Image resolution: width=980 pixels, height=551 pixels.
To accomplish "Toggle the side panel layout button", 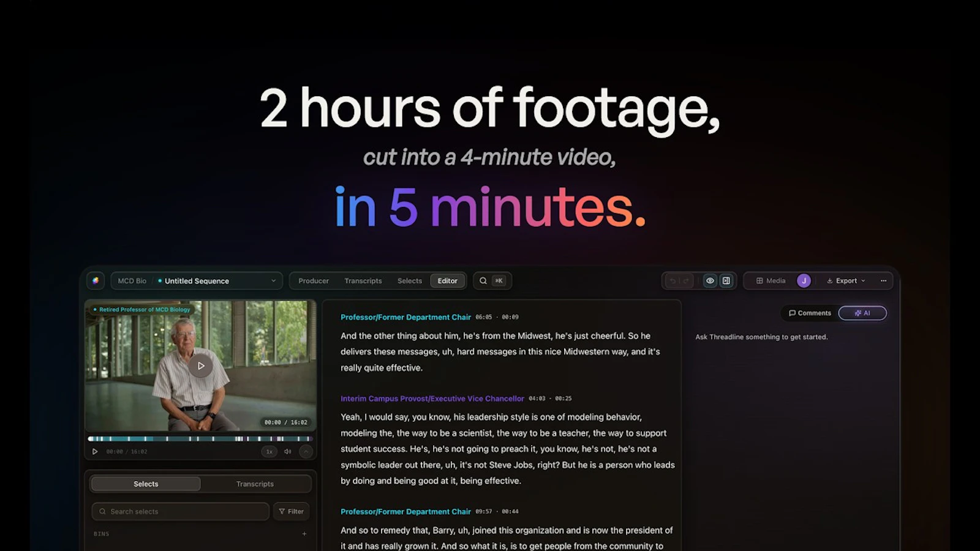I will point(726,281).
